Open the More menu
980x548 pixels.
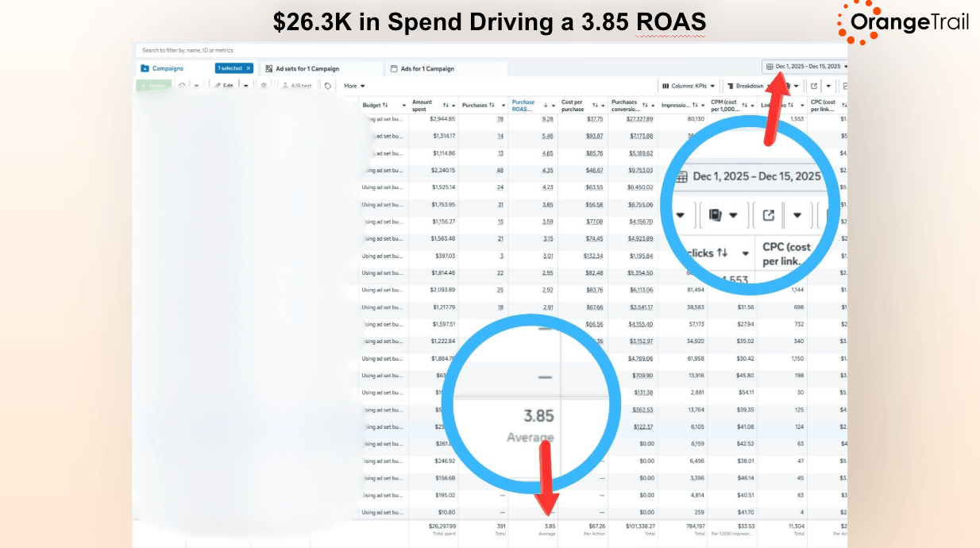pyautogui.click(x=354, y=86)
